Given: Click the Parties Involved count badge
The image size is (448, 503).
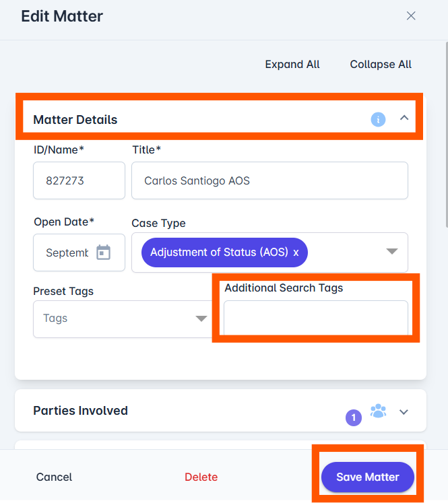Looking at the screenshot, I should coord(353,417).
